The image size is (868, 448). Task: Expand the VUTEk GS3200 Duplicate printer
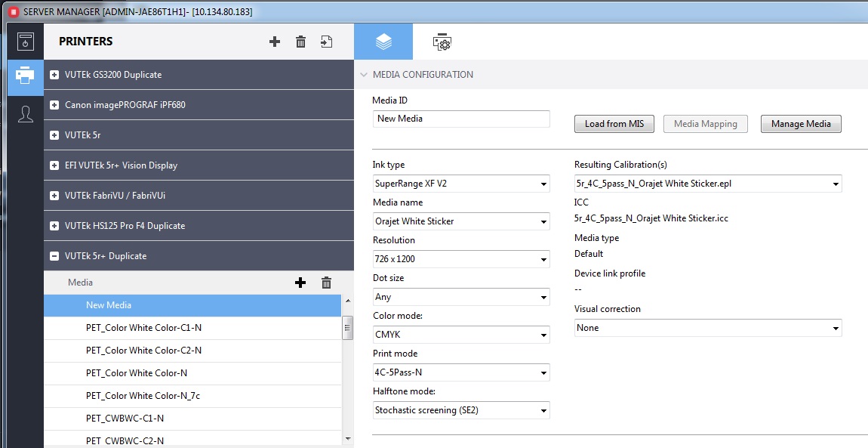[x=54, y=75]
